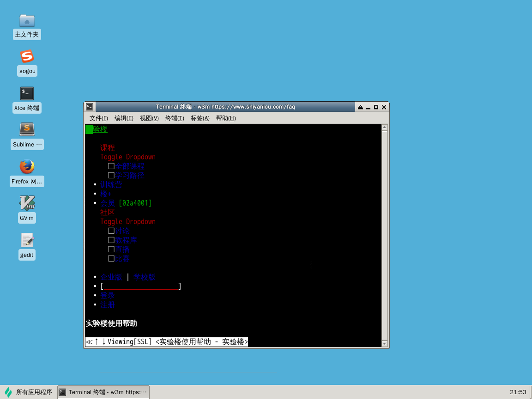Click the 21:53 clock in the panel
Image resolution: width=532 pixels, height=414 pixels.
pos(518,392)
